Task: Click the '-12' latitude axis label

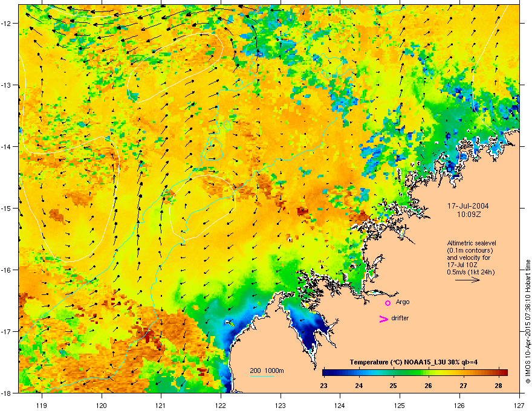Action: click(x=7, y=24)
